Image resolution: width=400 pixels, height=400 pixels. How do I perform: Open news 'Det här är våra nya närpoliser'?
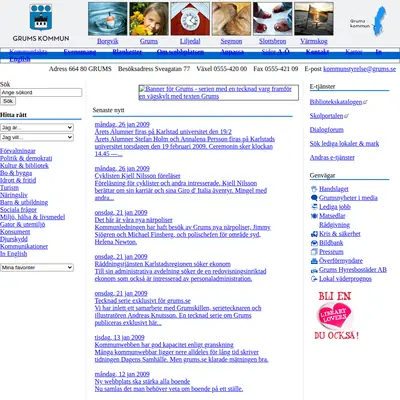pos(133,220)
